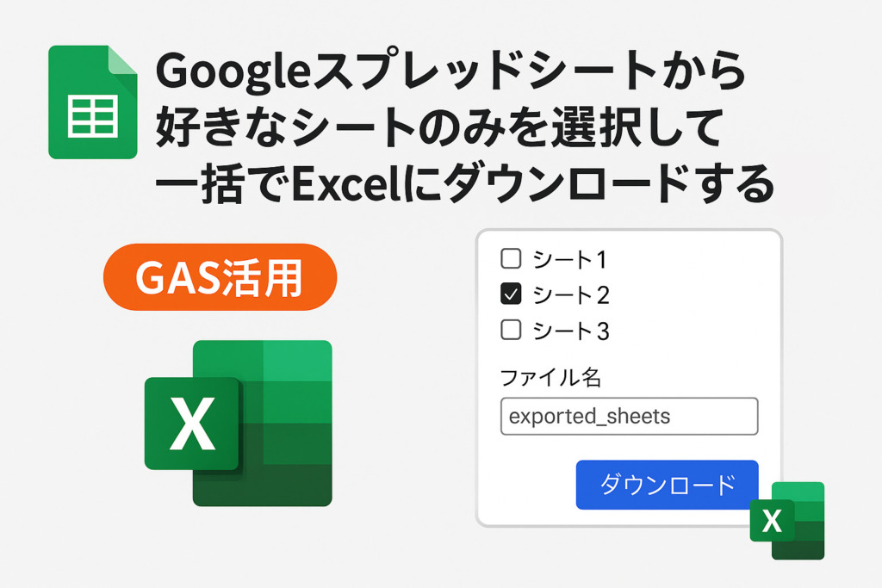Click the large Excel logo
Viewport: 882px width, 588px height.
coord(239,424)
